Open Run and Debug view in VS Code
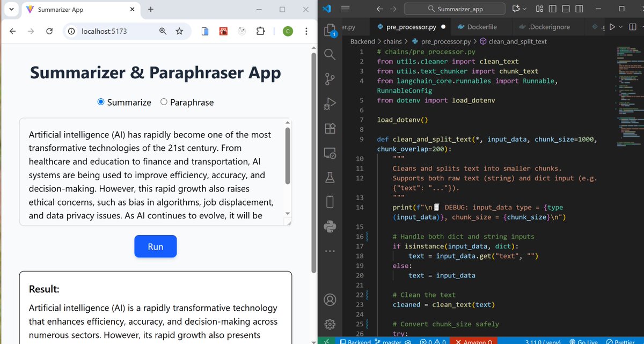Screen dimensions: 644x344 click(330, 104)
